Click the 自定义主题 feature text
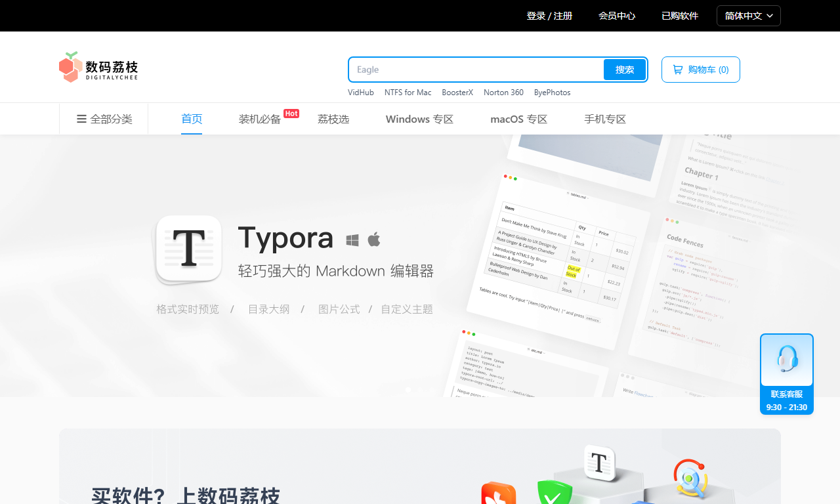This screenshot has width=840, height=504. tap(407, 309)
